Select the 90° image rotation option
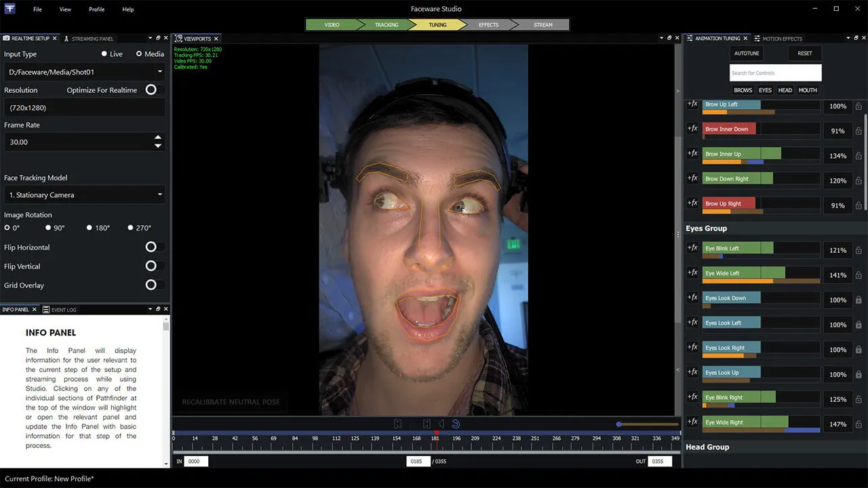Screen dimensions: 868x488 tap(48, 228)
